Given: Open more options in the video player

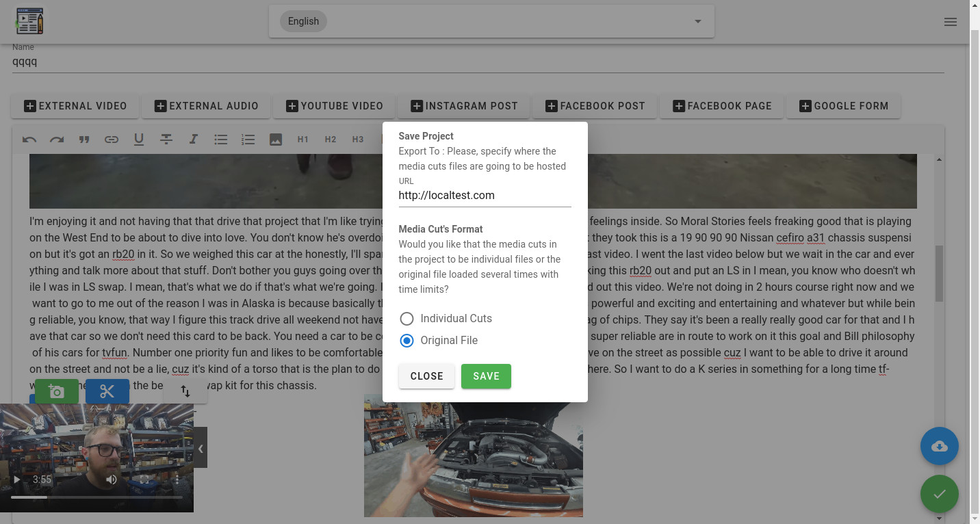Looking at the screenshot, I should [177, 480].
